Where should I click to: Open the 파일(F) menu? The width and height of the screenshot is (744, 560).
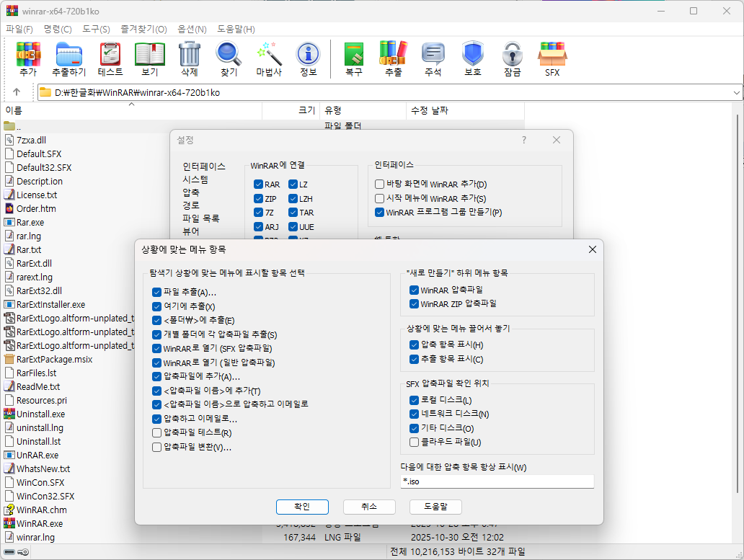pos(19,30)
